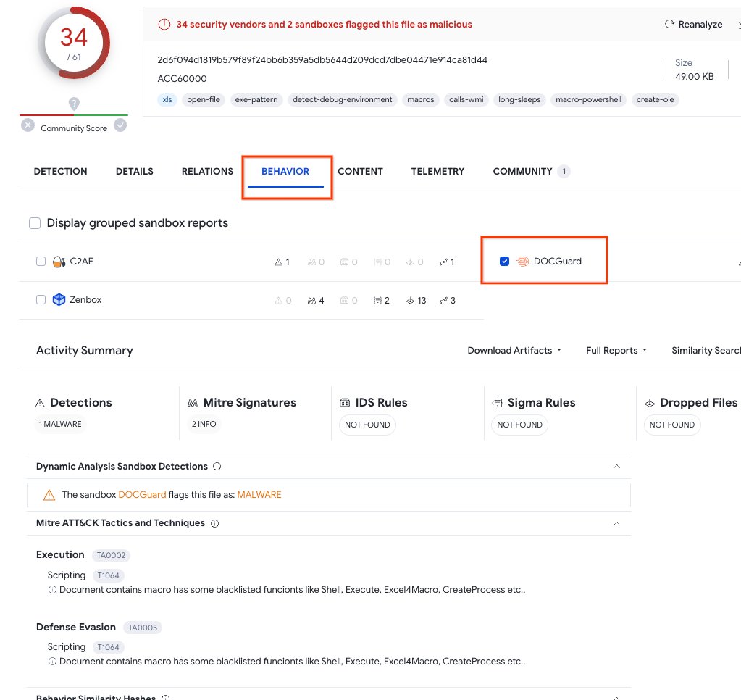Open the MALWARE flag link
The height and width of the screenshot is (700, 741).
(x=260, y=494)
